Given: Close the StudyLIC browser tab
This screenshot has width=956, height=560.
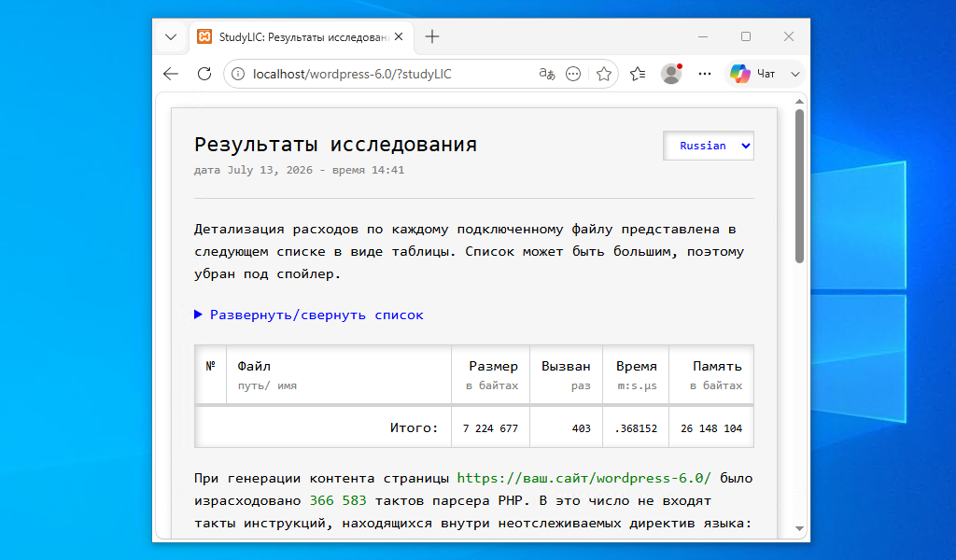Looking at the screenshot, I should 399,37.
